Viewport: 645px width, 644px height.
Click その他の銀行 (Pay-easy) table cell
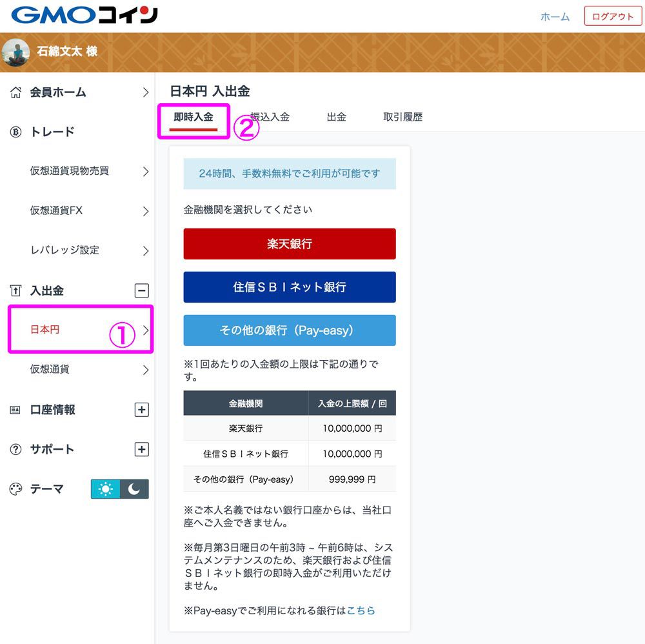[246, 479]
